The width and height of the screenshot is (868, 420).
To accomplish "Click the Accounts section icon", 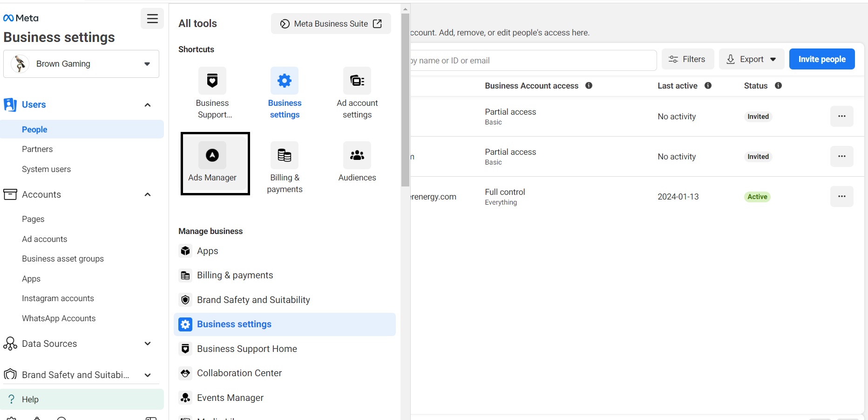I will (x=10, y=194).
